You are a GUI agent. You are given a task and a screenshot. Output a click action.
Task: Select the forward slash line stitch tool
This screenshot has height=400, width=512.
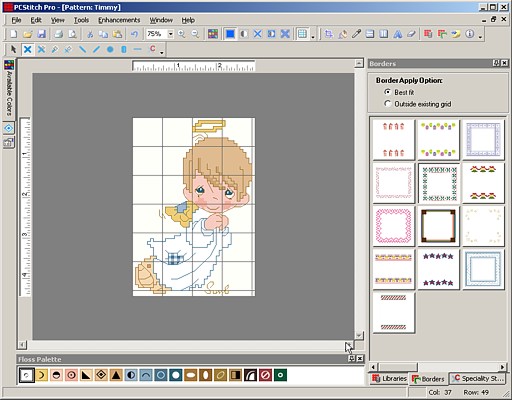[x=96, y=49]
